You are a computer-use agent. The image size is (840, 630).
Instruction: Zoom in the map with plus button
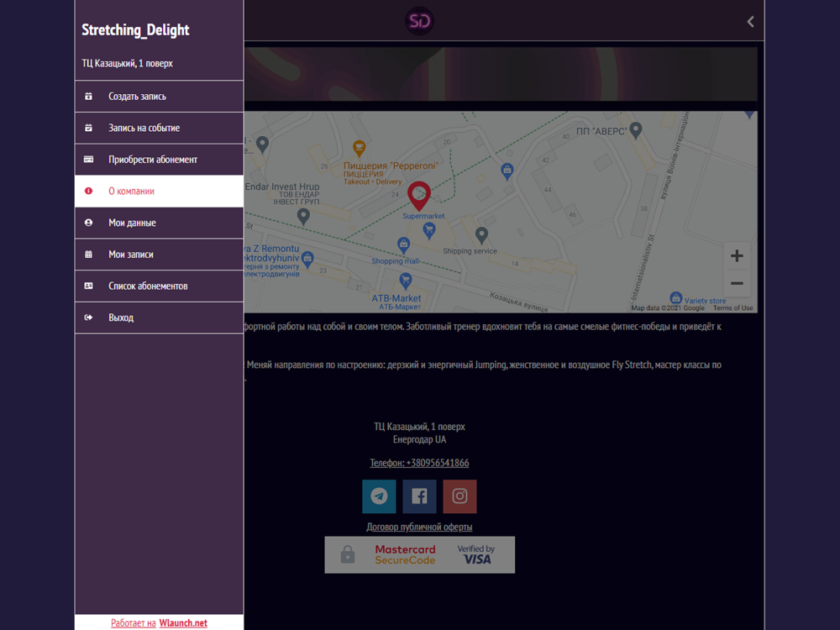point(737,256)
